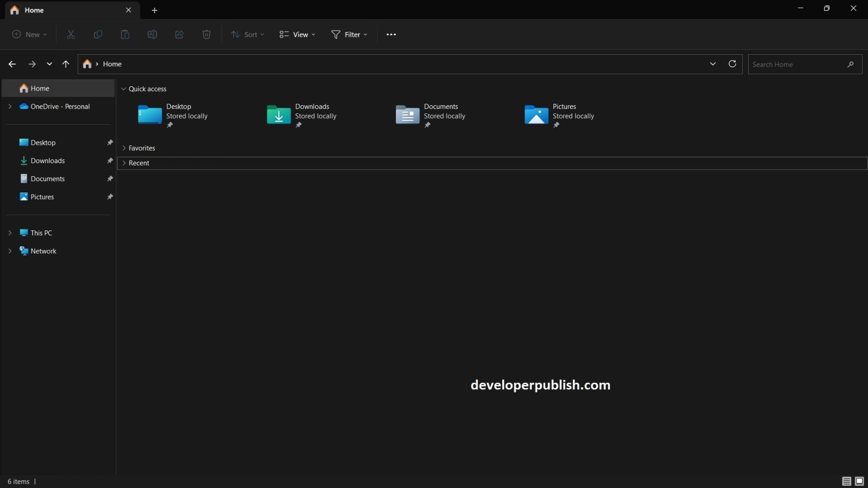Screen dimensions: 868x488
Task: Click inside the Search Home field
Action: (x=797, y=64)
